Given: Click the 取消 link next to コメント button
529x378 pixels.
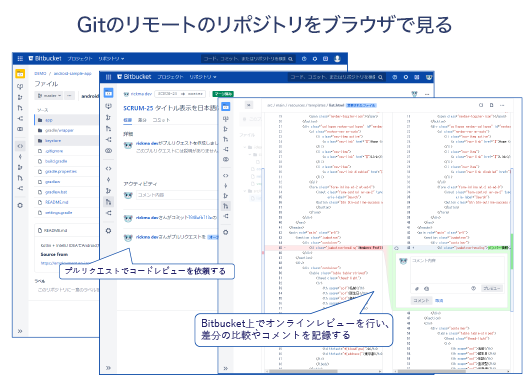Looking at the screenshot, I should pyautogui.click(x=439, y=300).
